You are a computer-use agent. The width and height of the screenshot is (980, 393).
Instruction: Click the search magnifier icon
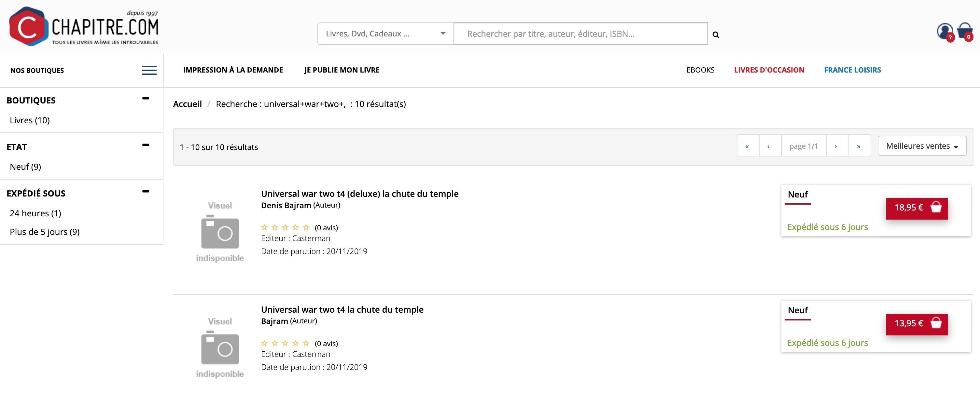point(716,34)
